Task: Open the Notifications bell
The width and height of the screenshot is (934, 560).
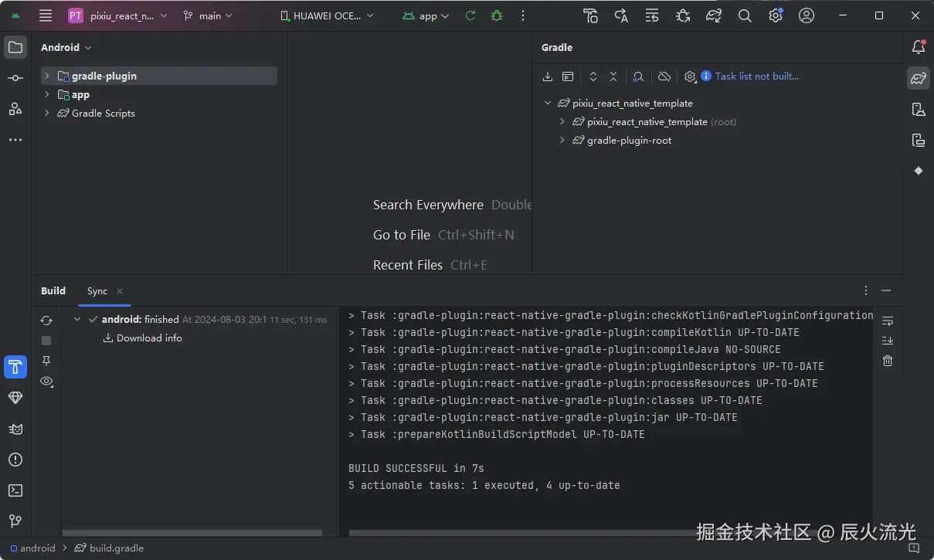Action: pyautogui.click(x=919, y=47)
